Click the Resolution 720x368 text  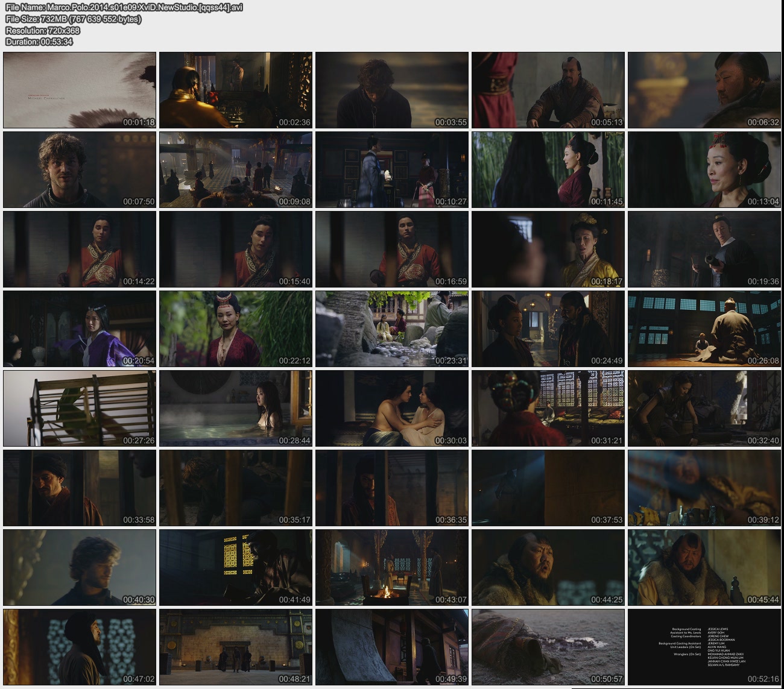pyautogui.click(x=43, y=30)
